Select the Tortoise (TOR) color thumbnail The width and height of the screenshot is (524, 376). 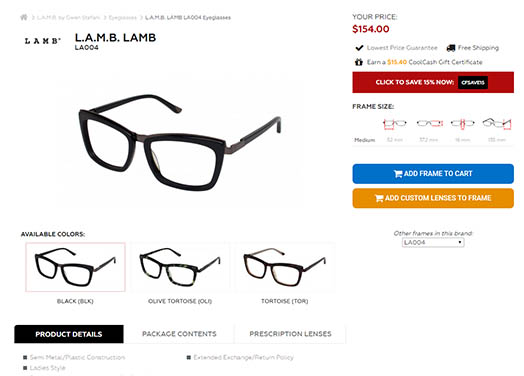[x=285, y=267]
